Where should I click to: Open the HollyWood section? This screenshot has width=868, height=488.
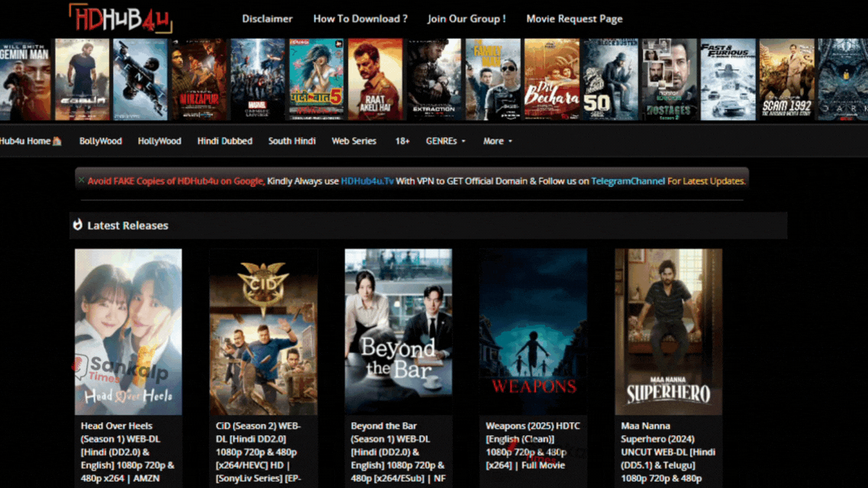coord(159,141)
